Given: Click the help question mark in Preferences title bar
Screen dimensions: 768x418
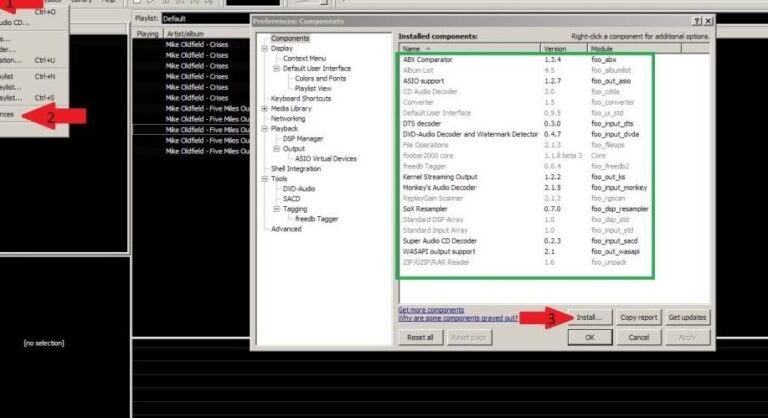Looking at the screenshot, I should (697, 21).
